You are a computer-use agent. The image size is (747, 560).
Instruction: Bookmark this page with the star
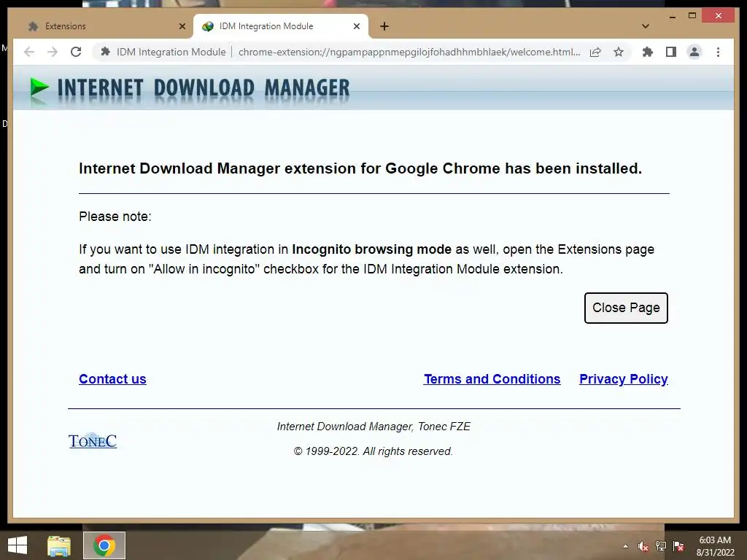(x=619, y=52)
